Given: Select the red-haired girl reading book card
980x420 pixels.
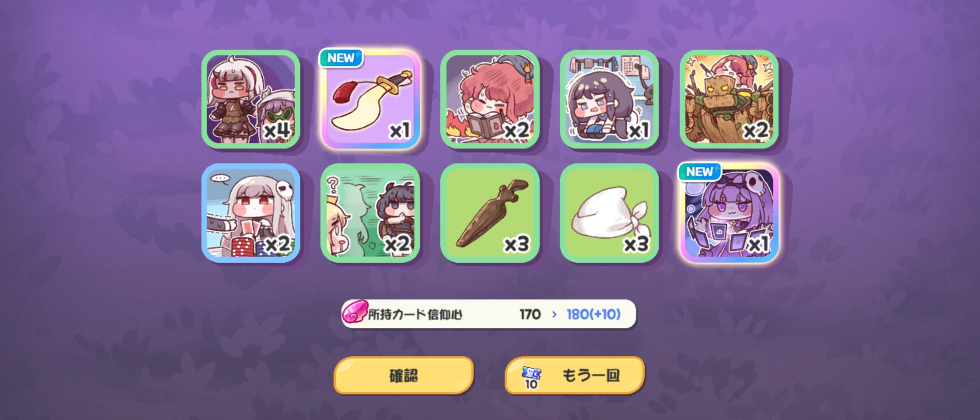Looking at the screenshot, I should [490, 99].
